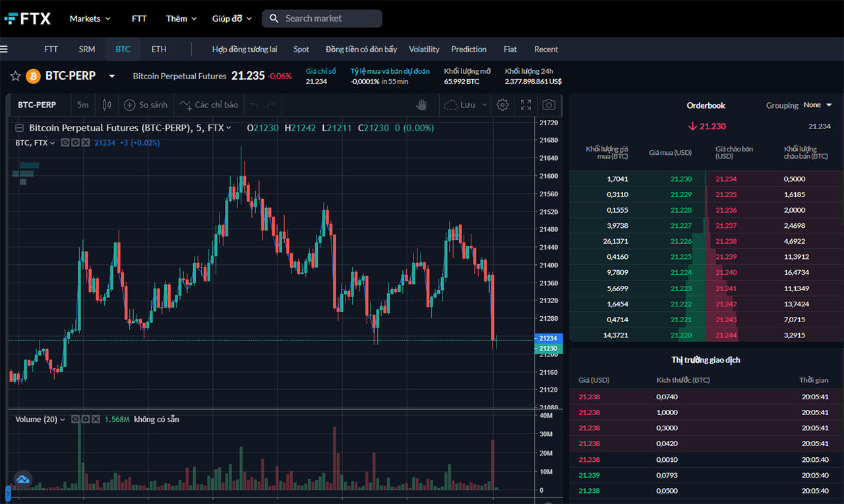844x504 pixels.
Task: Expand the Volume (20) legend chevron
Action: coord(63,419)
